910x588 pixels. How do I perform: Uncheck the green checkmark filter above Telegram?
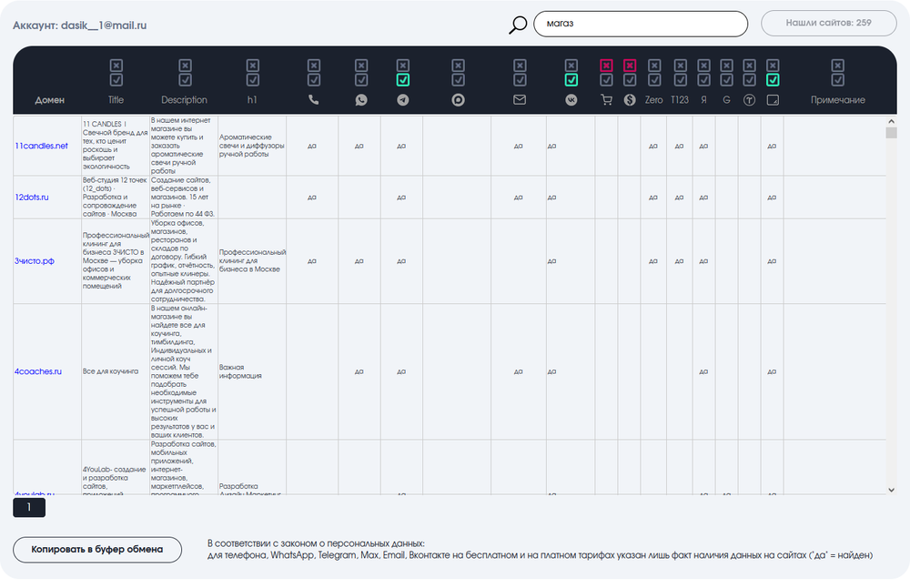[x=403, y=80]
